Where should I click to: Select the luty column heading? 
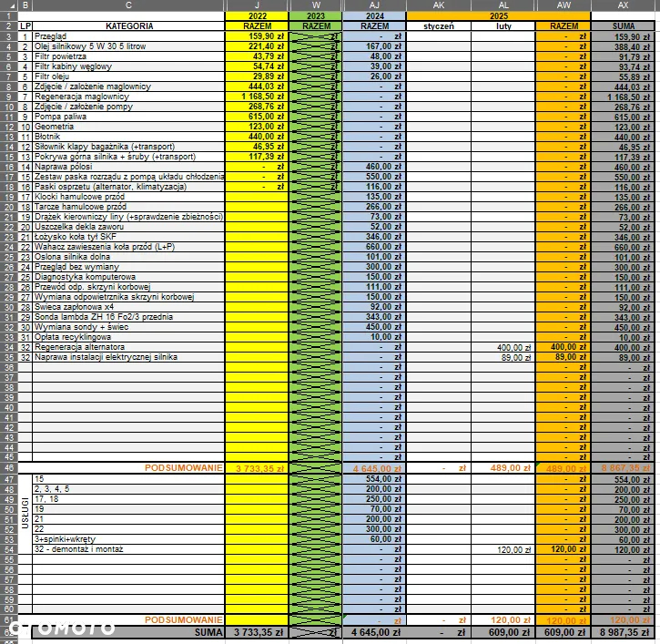[x=503, y=26]
